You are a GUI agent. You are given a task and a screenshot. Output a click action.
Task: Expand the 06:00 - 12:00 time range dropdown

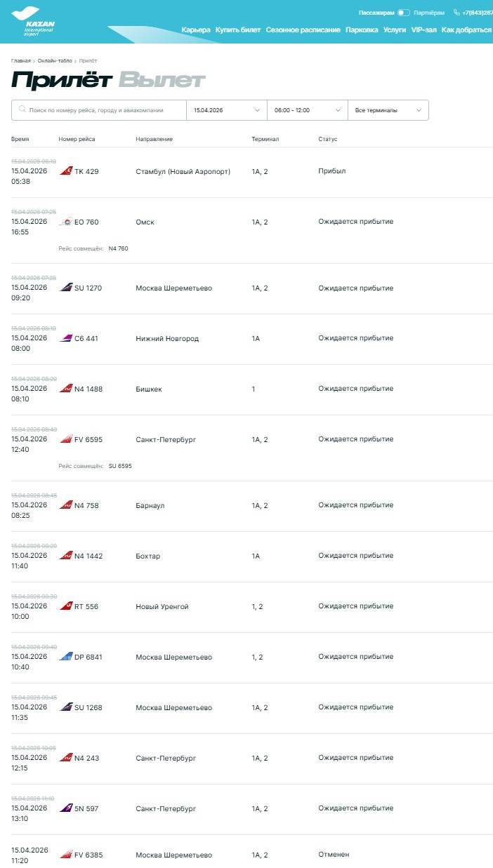tap(307, 110)
